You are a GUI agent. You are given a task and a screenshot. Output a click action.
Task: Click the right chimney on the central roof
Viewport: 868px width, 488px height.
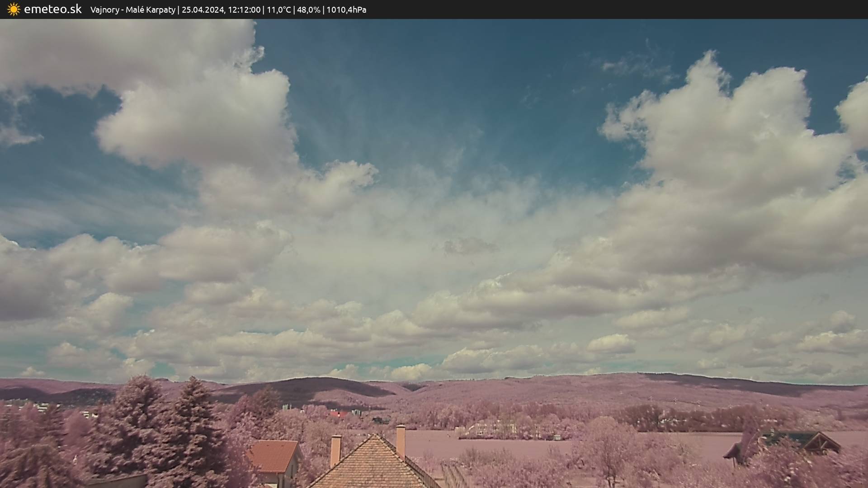tap(401, 440)
